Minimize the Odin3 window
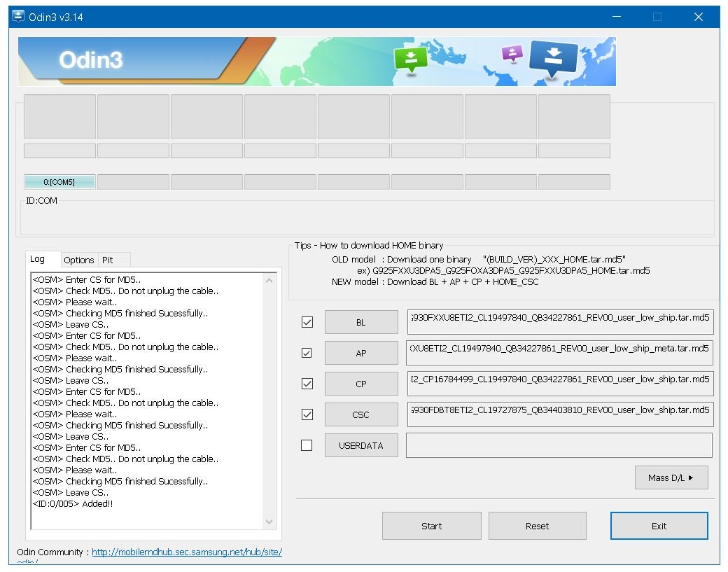The width and height of the screenshot is (728, 572). click(617, 17)
